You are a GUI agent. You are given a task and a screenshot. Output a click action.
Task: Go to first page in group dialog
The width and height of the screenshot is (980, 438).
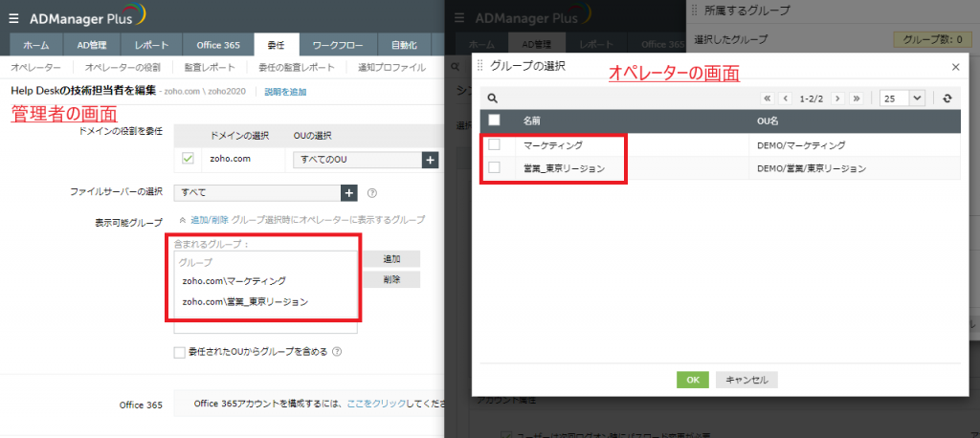767,99
